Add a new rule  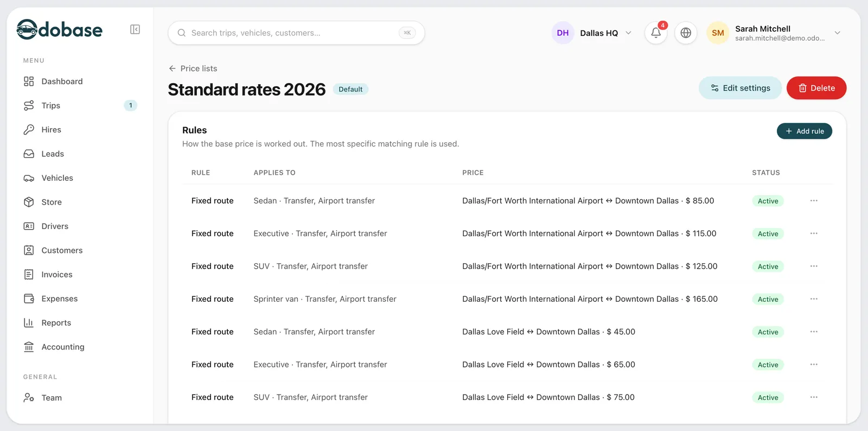805,131
